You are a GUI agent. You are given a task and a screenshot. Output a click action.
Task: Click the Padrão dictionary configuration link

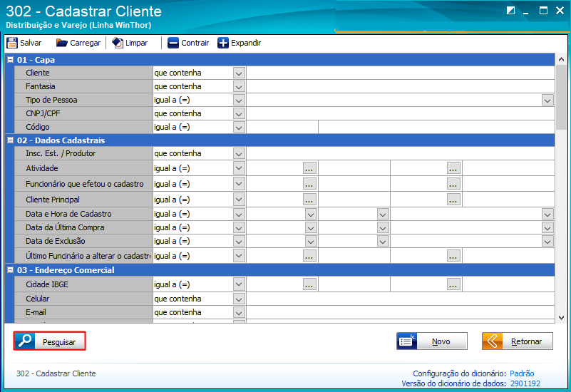click(522, 373)
